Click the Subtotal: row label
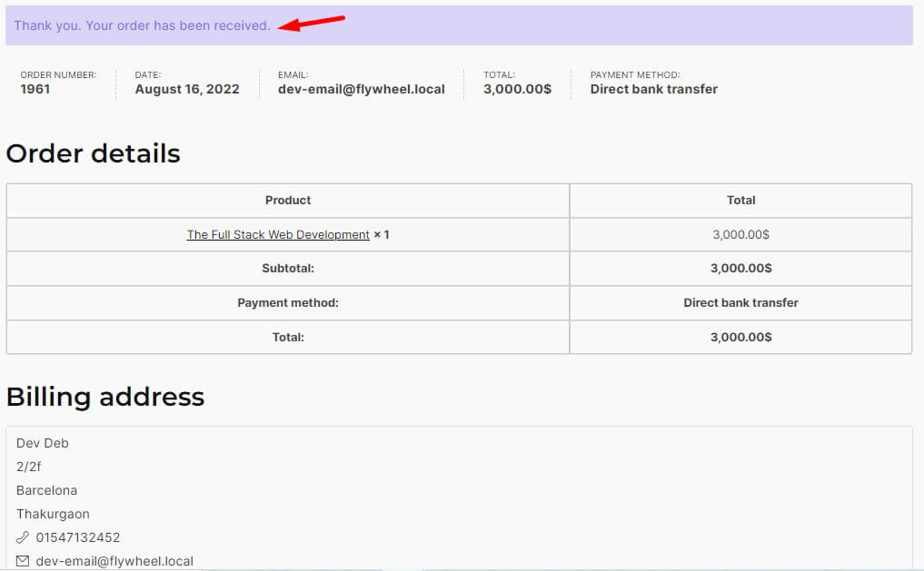The height and width of the screenshot is (571, 924). (x=288, y=269)
